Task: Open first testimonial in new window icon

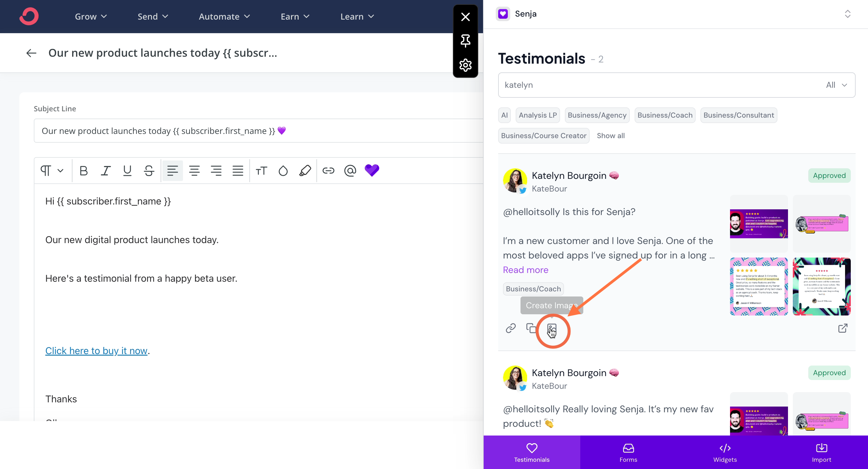Action: (x=843, y=328)
